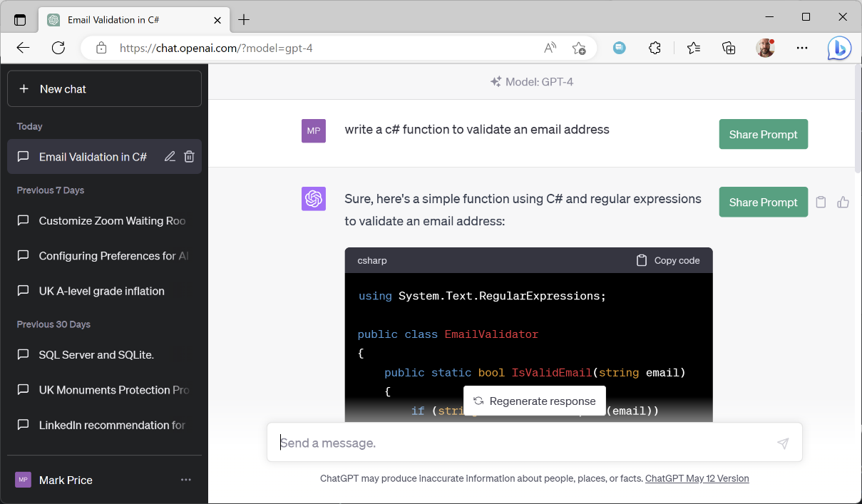Delete the Email Validation chat
862x504 pixels.
(x=189, y=157)
